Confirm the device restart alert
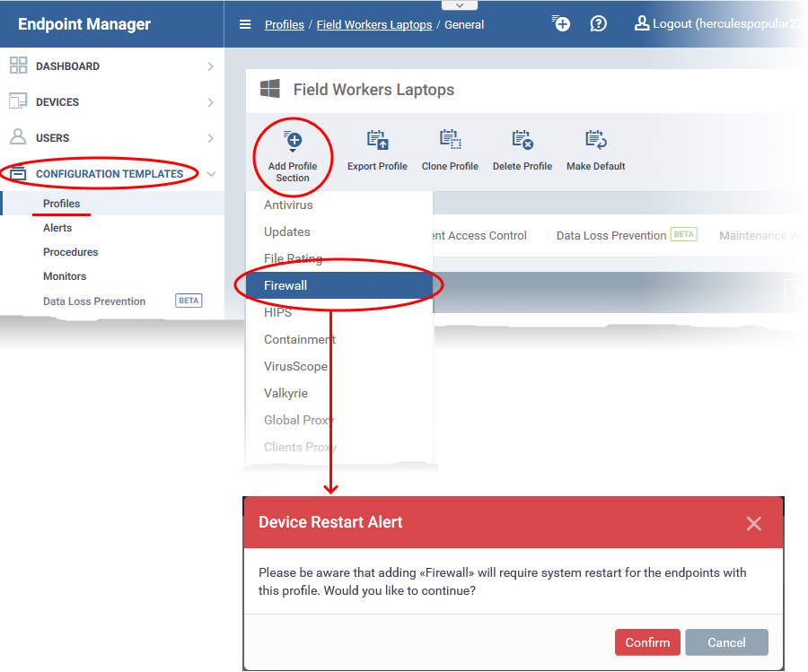The width and height of the screenshot is (808, 672). pyautogui.click(x=647, y=642)
